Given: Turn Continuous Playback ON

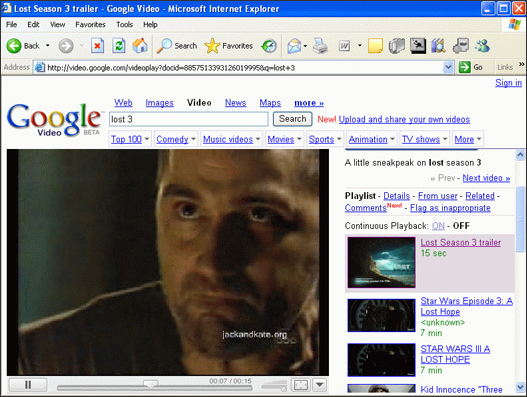Looking at the screenshot, I should [x=438, y=226].
